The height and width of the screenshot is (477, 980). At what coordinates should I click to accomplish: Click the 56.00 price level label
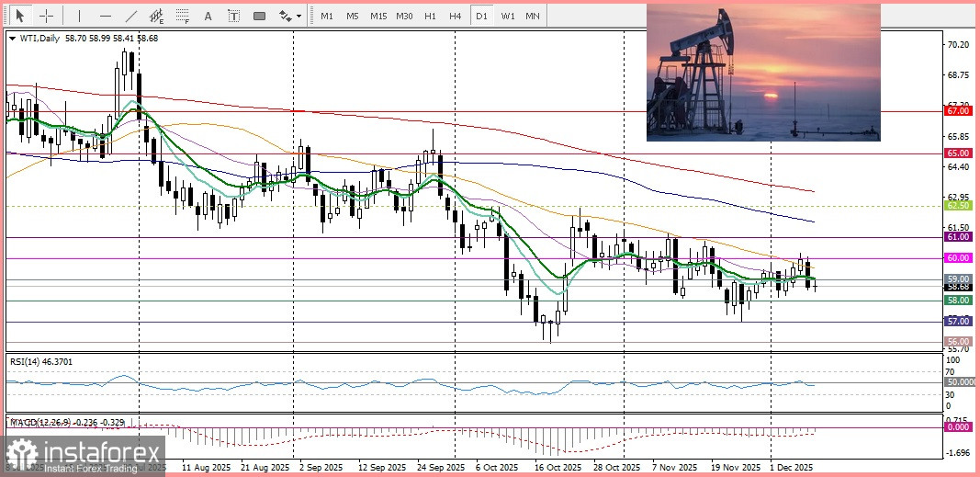(x=959, y=342)
